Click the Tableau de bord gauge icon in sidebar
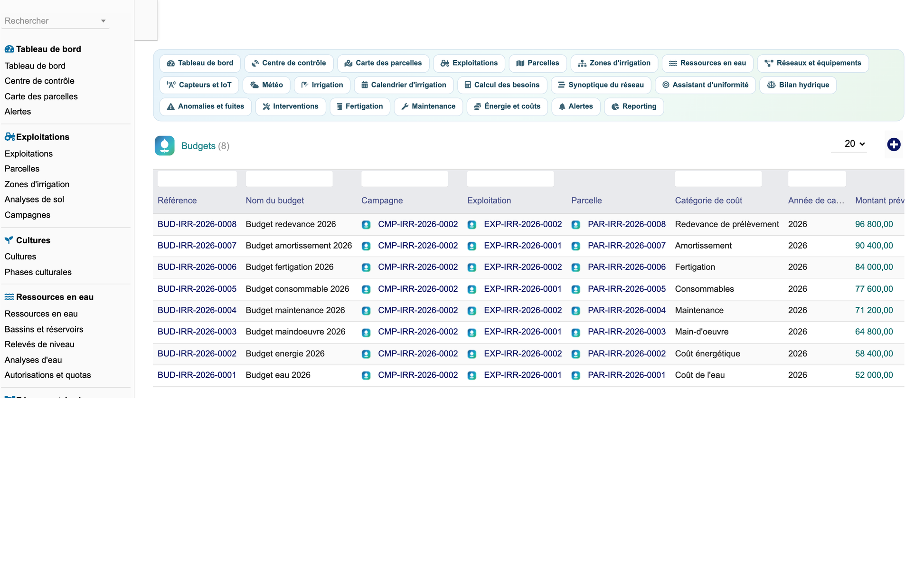Image resolution: width=924 pixels, height=572 pixels. [9, 49]
